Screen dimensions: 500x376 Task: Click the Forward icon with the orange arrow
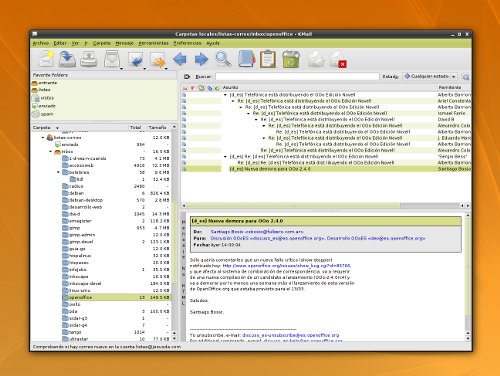tap(157, 60)
